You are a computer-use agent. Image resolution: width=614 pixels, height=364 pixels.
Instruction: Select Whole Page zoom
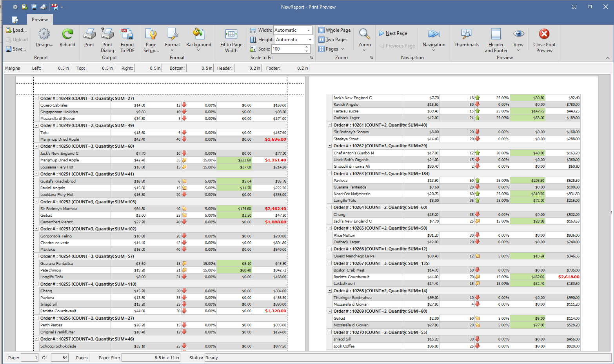pos(334,30)
